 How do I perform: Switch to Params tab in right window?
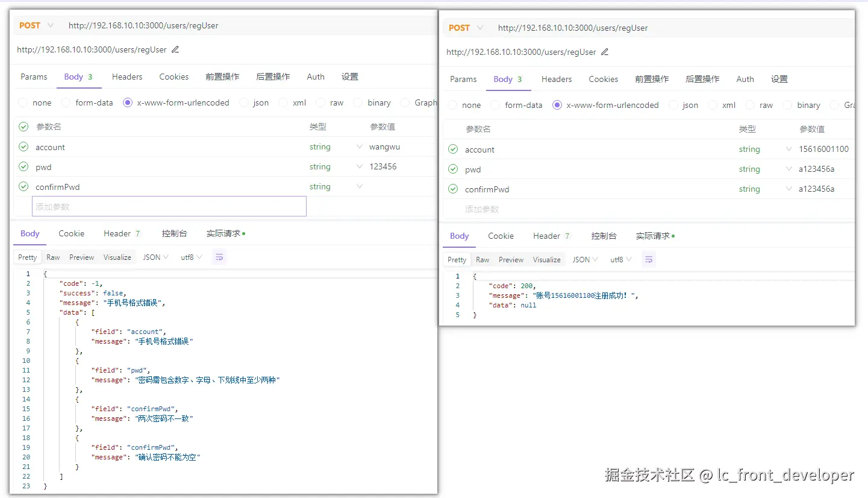pos(463,79)
